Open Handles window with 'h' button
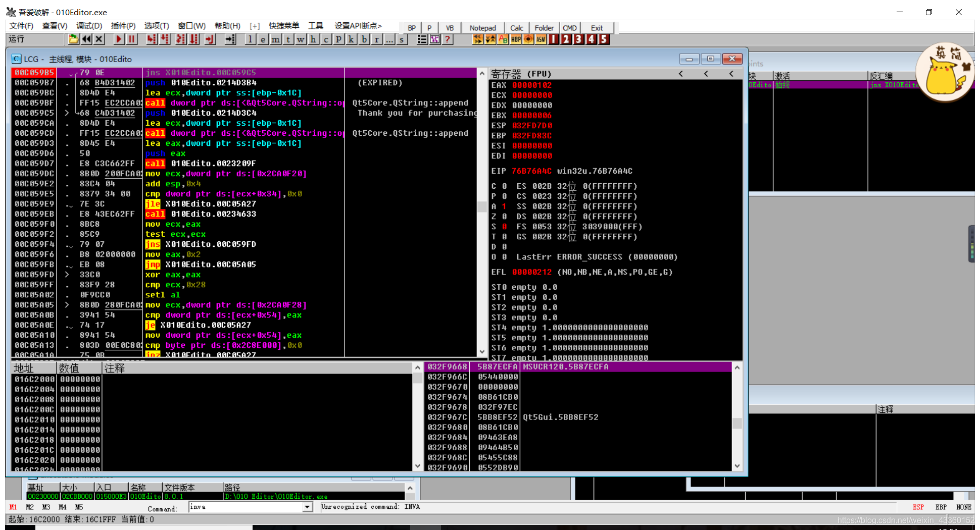 point(314,39)
